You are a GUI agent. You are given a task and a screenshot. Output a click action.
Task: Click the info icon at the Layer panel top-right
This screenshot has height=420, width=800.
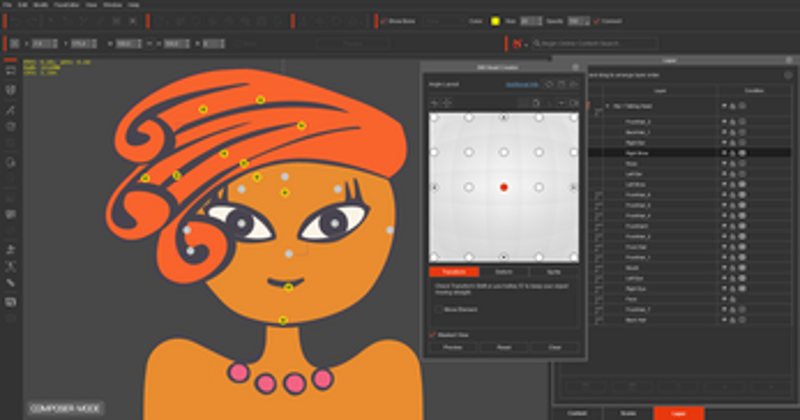[x=788, y=75]
